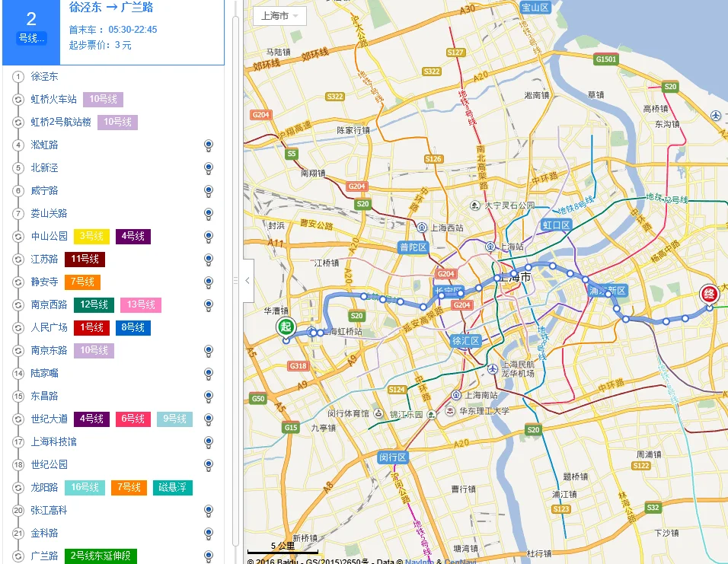Click the 4号线 badge at 世纪大道
Image resolution: width=728 pixels, height=564 pixels.
coord(91,419)
